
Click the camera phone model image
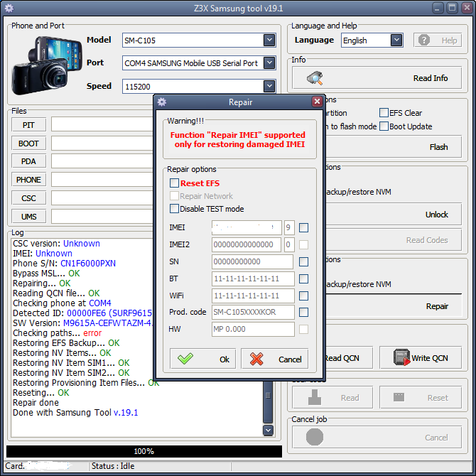tap(46, 65)
